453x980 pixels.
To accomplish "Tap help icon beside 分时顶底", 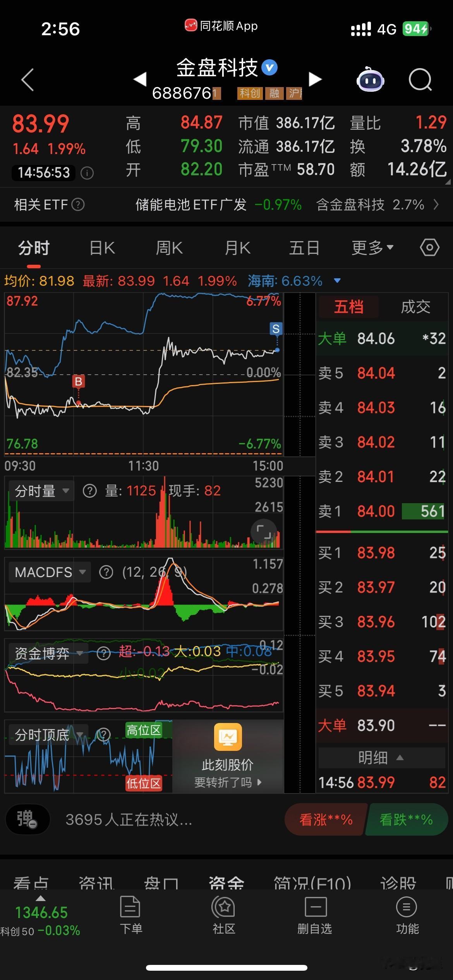I will [103, 734].
